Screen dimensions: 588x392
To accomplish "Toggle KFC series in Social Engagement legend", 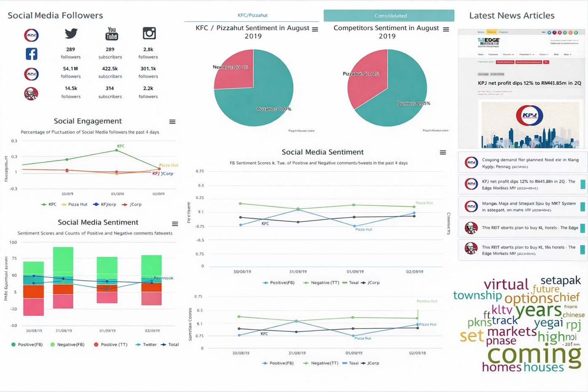I will click(x=48, y=205).
